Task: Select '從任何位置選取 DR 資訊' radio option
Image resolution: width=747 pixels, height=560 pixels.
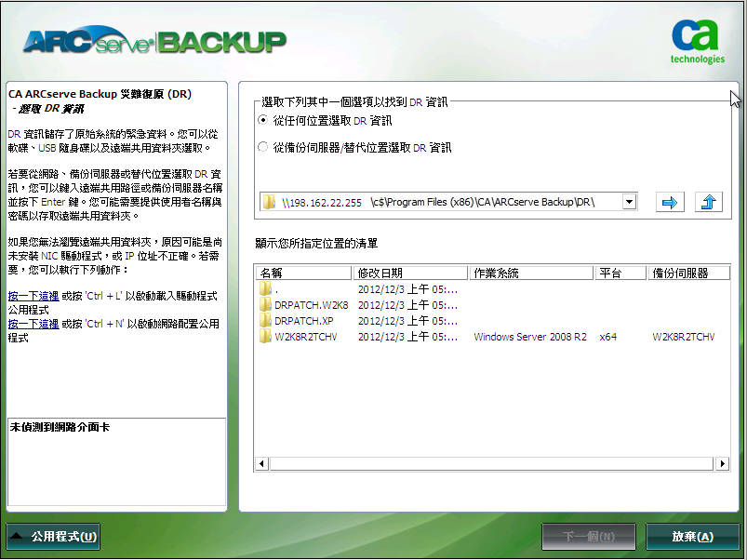Action: point(263,120)
